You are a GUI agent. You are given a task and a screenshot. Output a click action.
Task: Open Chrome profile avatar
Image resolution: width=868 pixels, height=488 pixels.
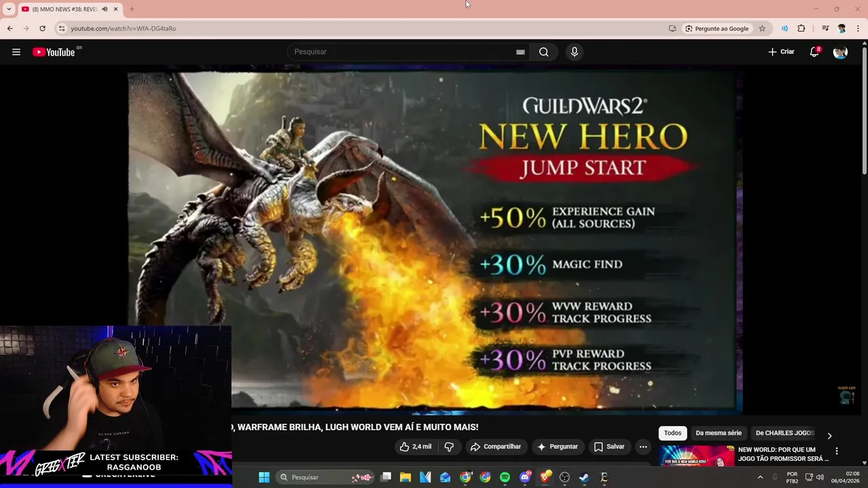[x=842, y=28]
